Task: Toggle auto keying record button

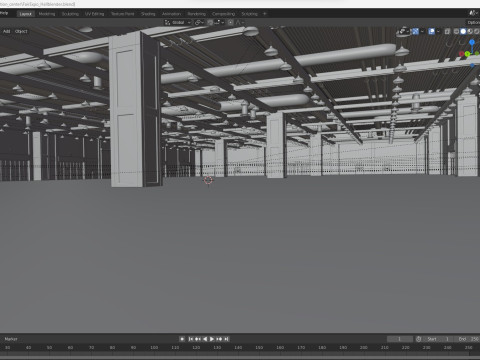Action: click(182, 339)
